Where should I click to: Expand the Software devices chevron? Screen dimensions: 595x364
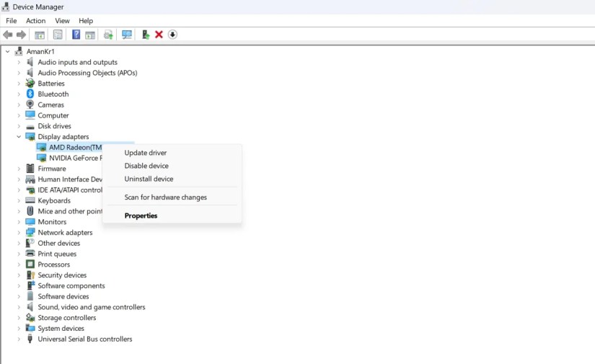point(19,296)
